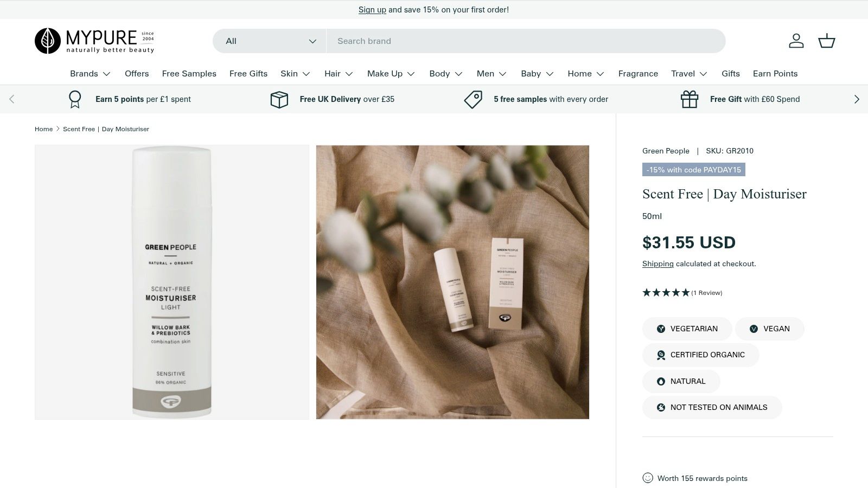
Task: Click the Vegetarian badge icon
Action: [x=661, y=329]
